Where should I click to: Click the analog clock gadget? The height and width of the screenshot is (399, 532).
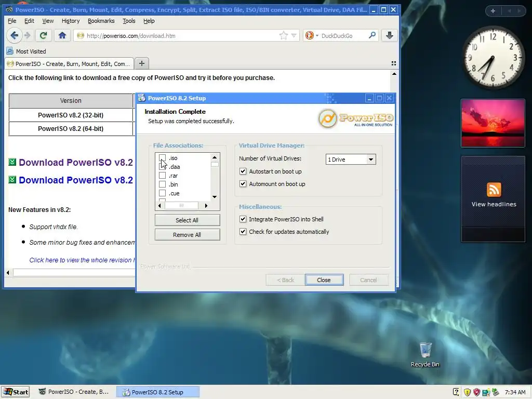pos(493,58)
